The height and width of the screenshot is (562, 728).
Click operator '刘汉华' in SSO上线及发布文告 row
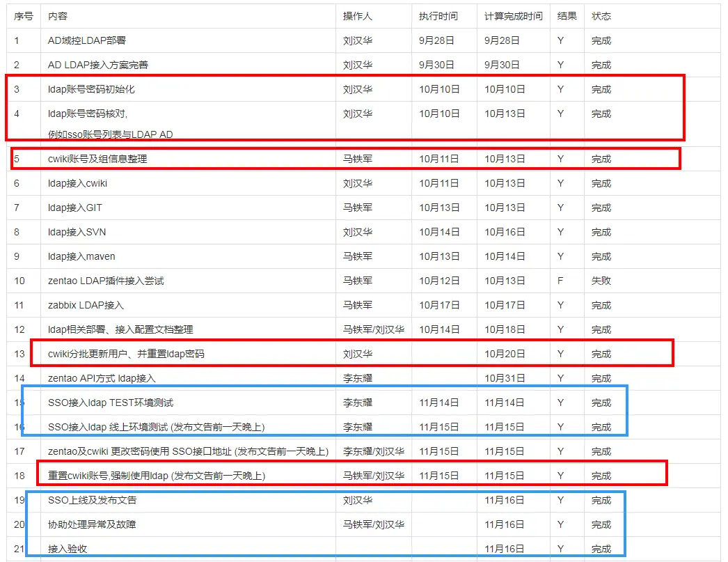point(358,500)
